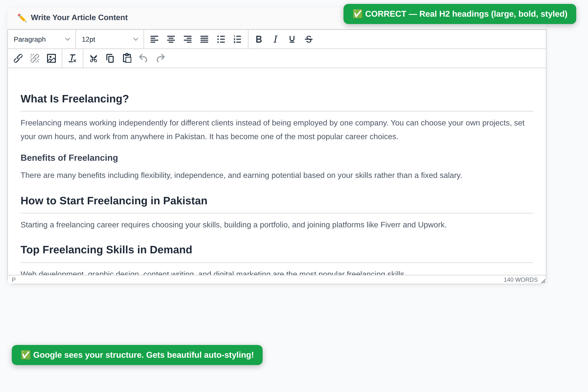Click the 'What Is Freelancing?' heading
Screen dimensions: 588x392
pos(74,99)
